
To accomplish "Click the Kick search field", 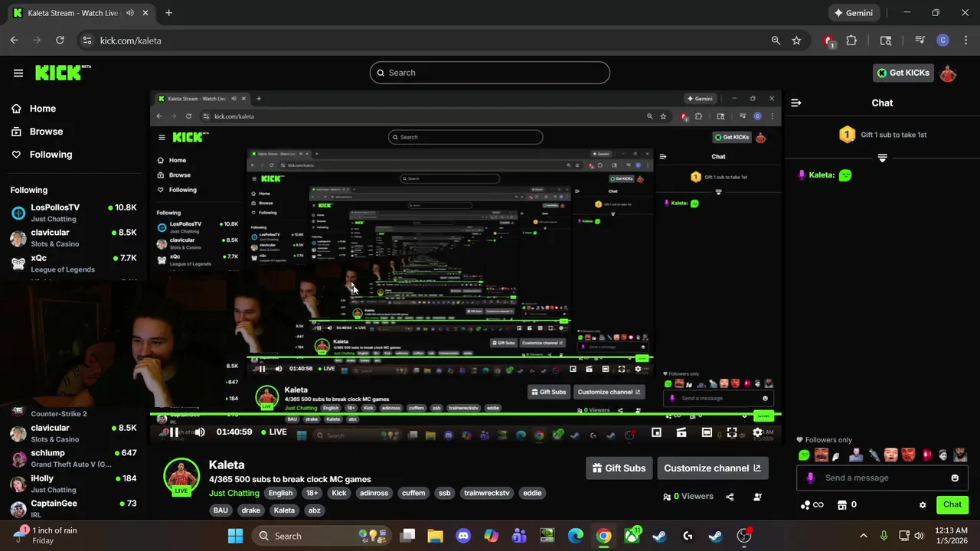I will [490, 73].
